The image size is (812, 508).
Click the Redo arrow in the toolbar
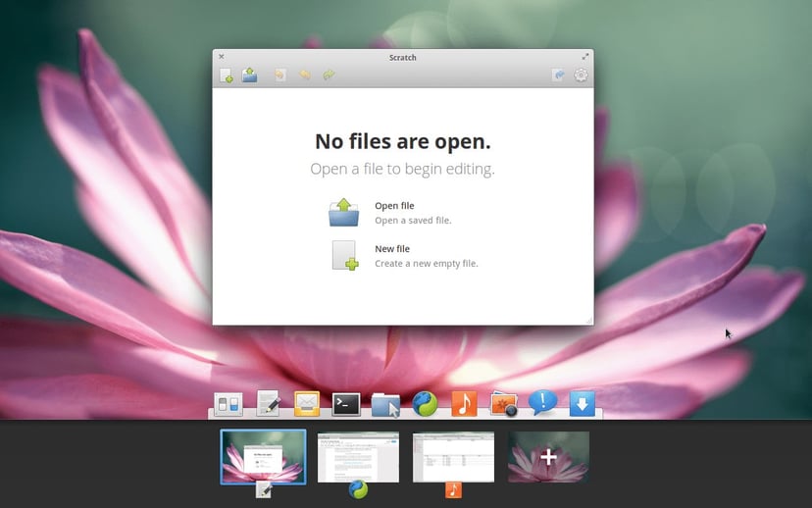(x=329, y=76)
